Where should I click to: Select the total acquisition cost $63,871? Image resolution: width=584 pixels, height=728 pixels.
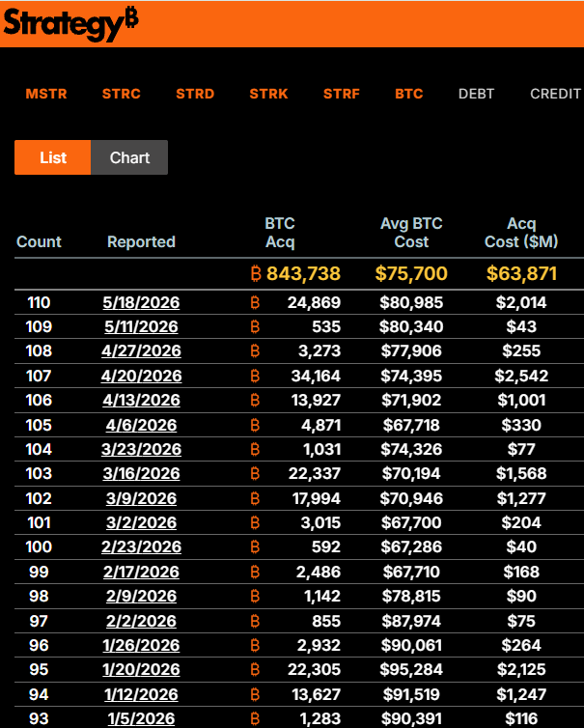pos(521,273)
